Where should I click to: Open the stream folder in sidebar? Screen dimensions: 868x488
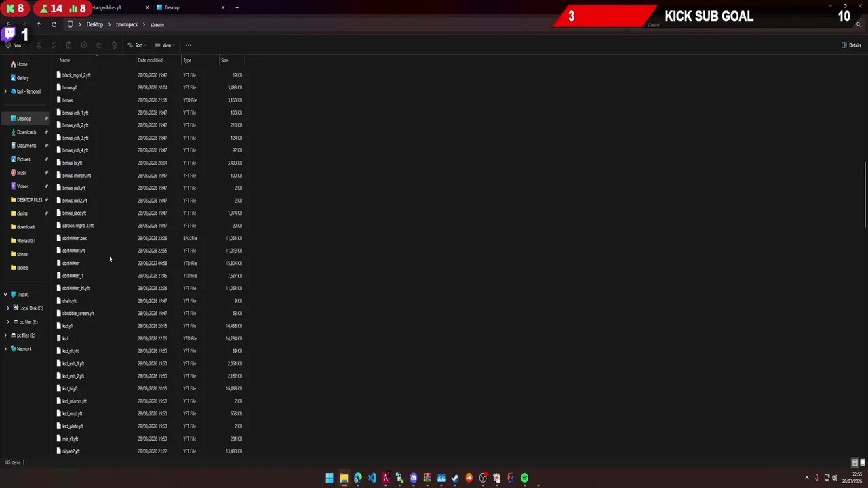pos(19,254)
